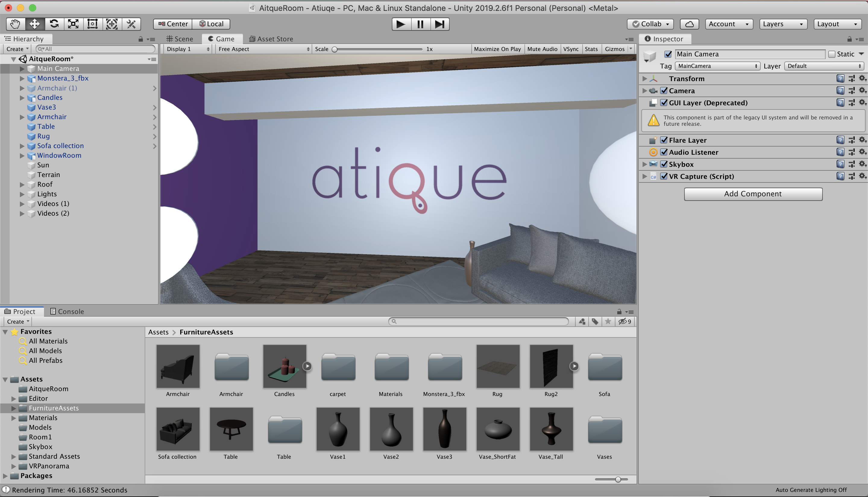Click the Step frame button
Viewport: 868px width, 497px height.
tap(440, 24)
